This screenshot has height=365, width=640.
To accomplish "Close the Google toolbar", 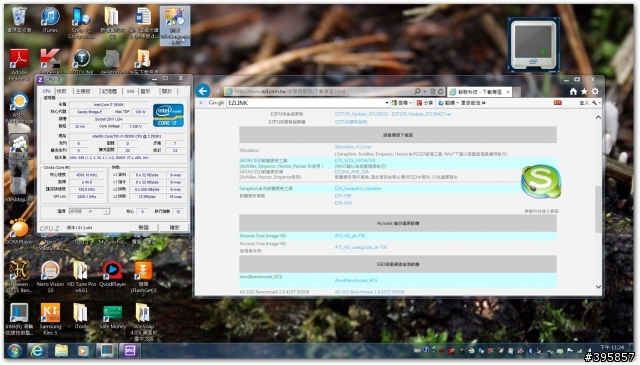I will pyautogui.click(x=200, y=103).
